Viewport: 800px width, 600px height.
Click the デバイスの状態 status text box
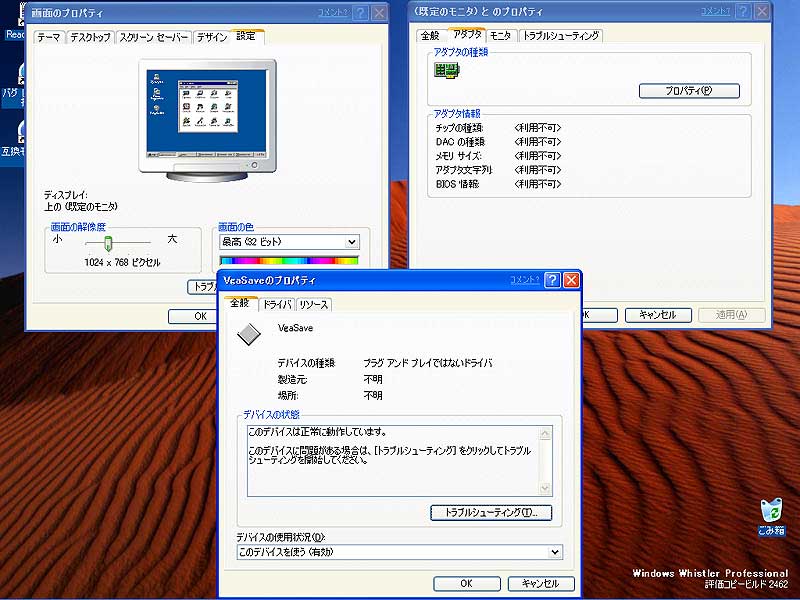[x=399, y=461]
